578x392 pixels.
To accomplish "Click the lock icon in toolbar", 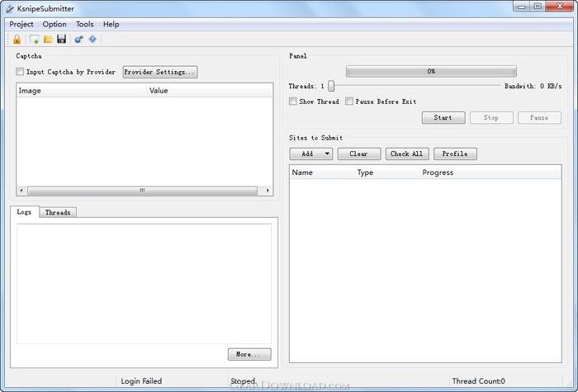I will point(17,39).
